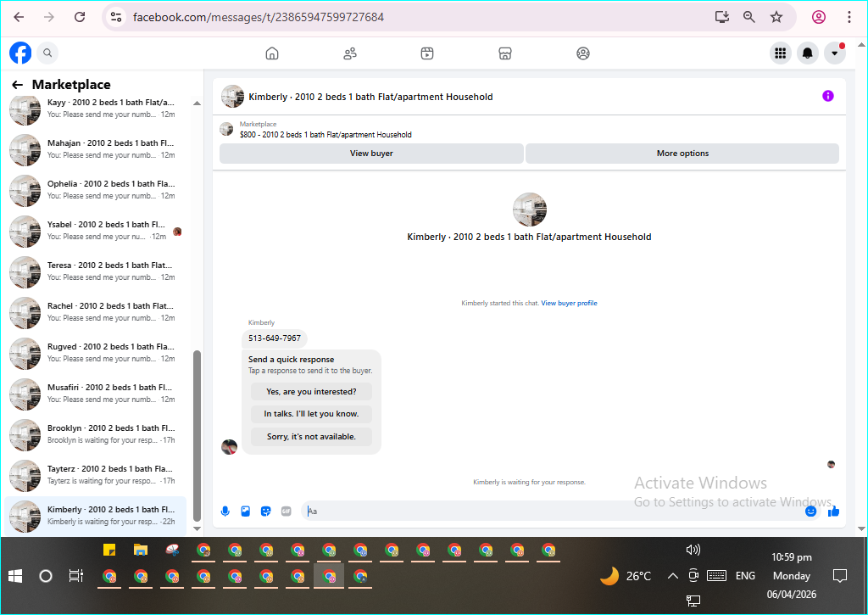868x615 pixels.
Task: Record a voice clip with microphone icon
Action: [225, 512]
